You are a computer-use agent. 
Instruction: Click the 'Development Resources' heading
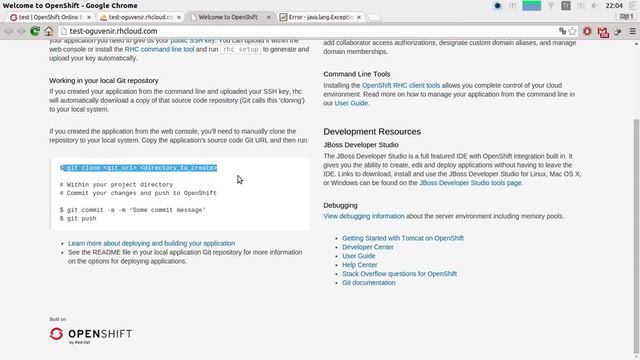[x=372, y=131]
